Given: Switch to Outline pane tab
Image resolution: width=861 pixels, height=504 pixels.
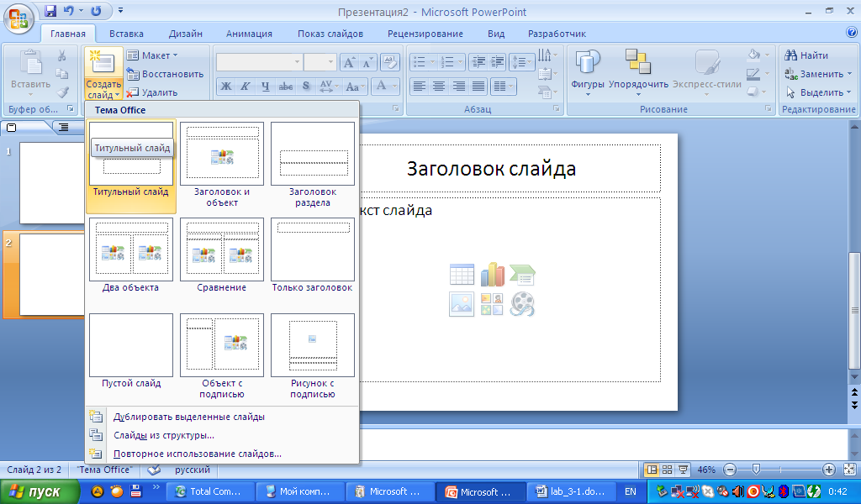Looking at the screenshot, I should (x=64, y=127).
